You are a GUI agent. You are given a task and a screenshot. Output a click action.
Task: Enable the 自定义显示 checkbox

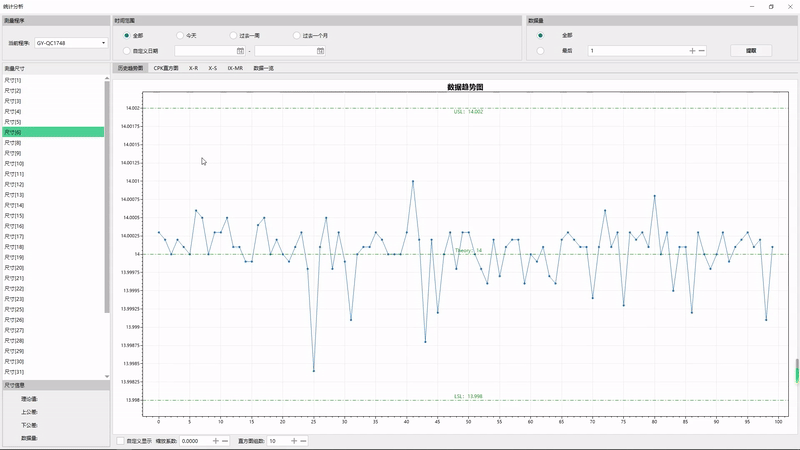[120, 441]
